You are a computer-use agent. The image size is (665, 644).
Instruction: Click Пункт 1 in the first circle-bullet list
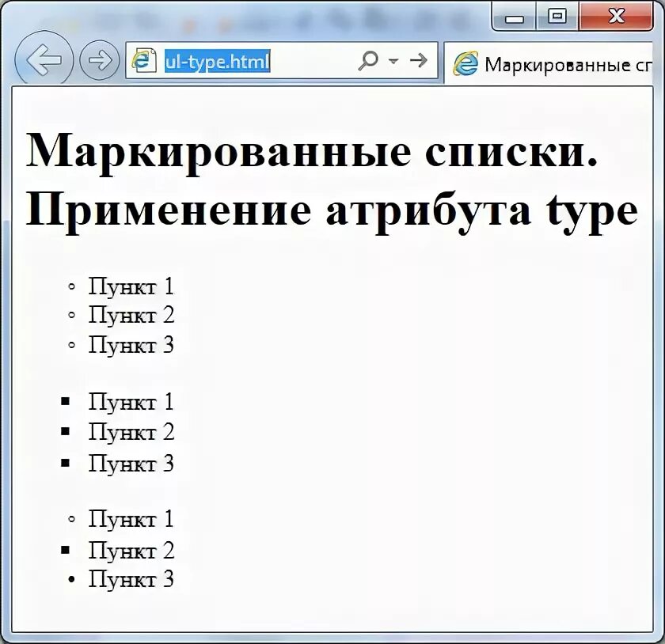[131, 286]
